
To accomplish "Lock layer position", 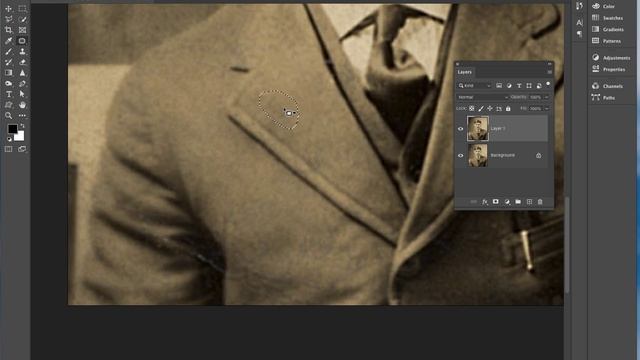I will click(x=490, y=109).
